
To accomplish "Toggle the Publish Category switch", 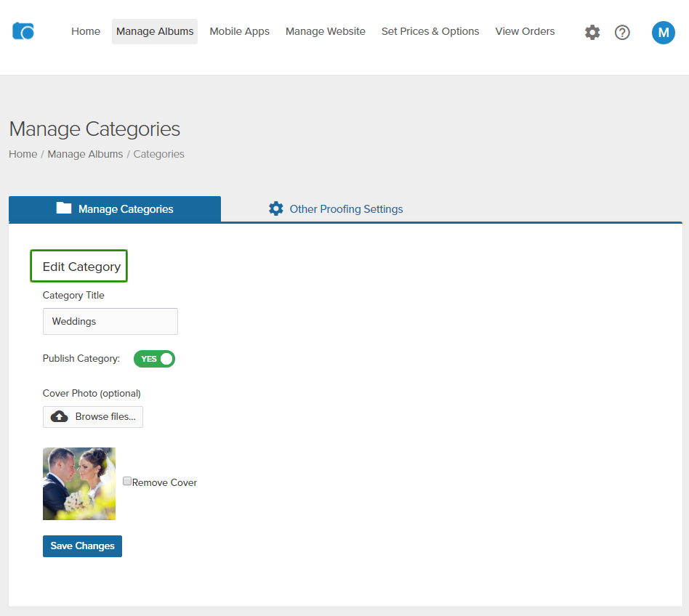I will (154, 359).
